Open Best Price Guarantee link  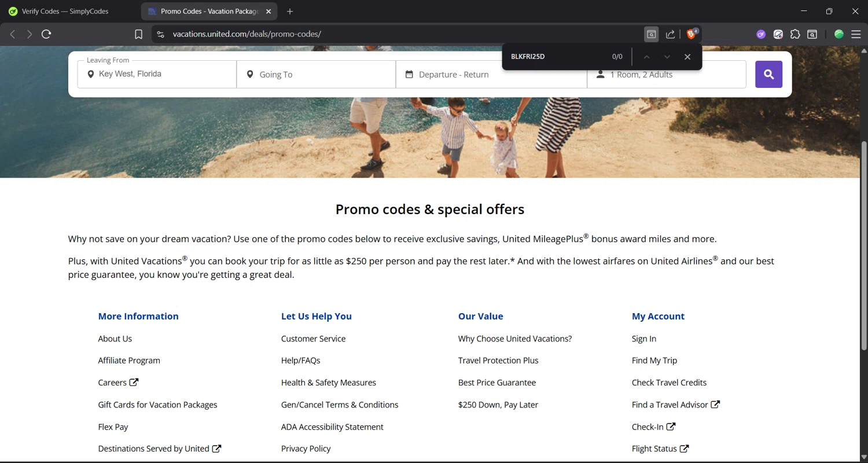coord(497,383)
